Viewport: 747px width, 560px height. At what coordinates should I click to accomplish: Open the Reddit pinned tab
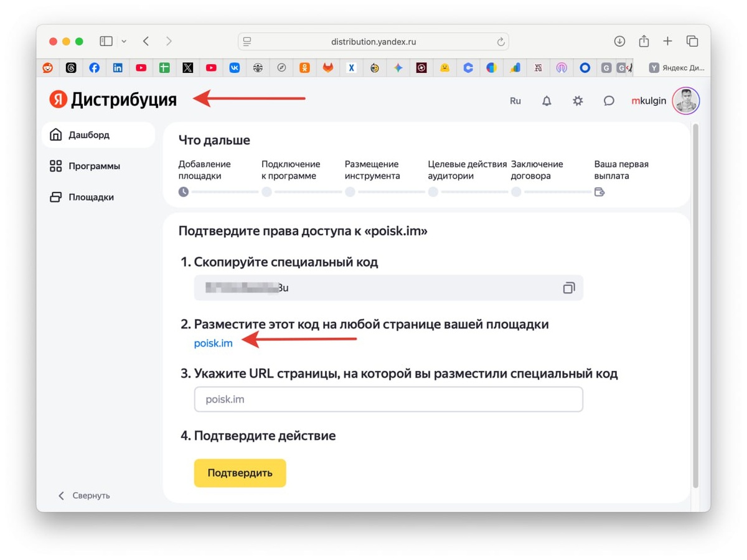pos(48,68)
